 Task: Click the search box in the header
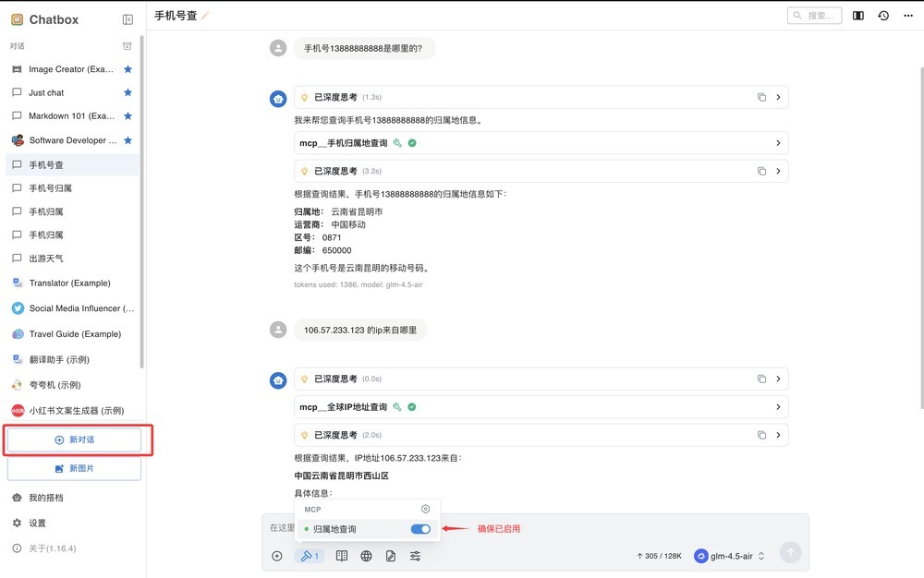[814, 16]
